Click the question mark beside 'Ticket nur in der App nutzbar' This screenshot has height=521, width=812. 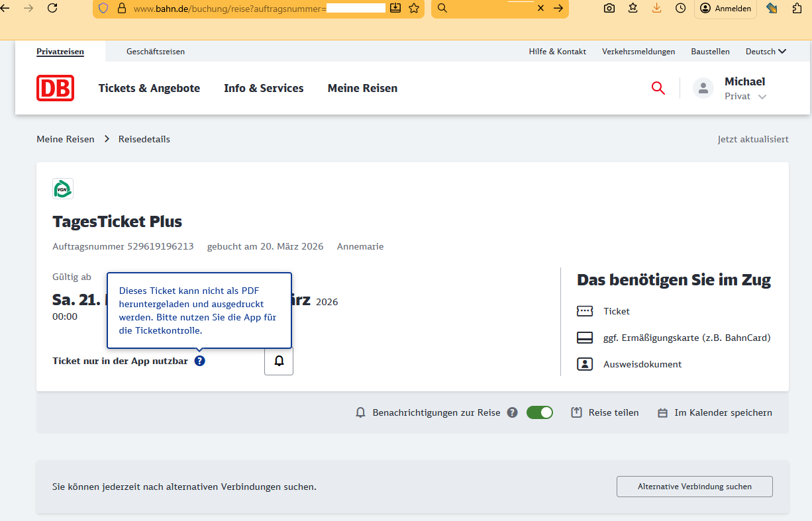(x=200, y=361)
